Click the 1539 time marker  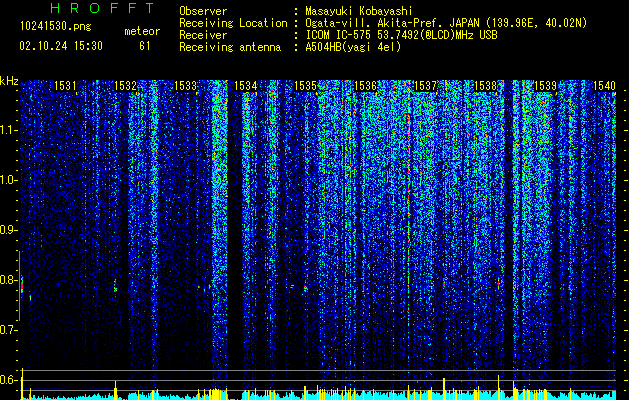546,86
